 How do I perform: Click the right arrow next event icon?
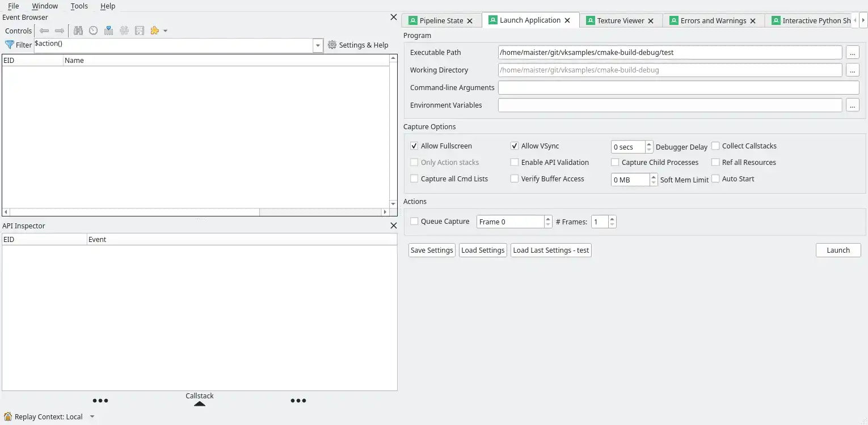pyautogui.click(x=60, y=31)
